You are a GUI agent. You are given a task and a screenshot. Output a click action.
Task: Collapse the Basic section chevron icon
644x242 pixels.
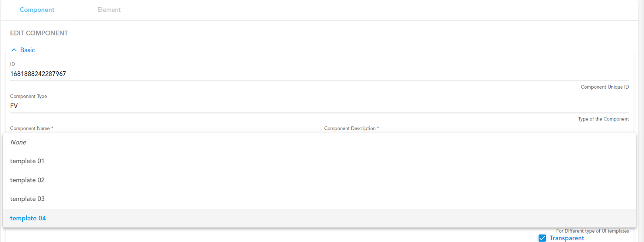click(x=14, y=50)
